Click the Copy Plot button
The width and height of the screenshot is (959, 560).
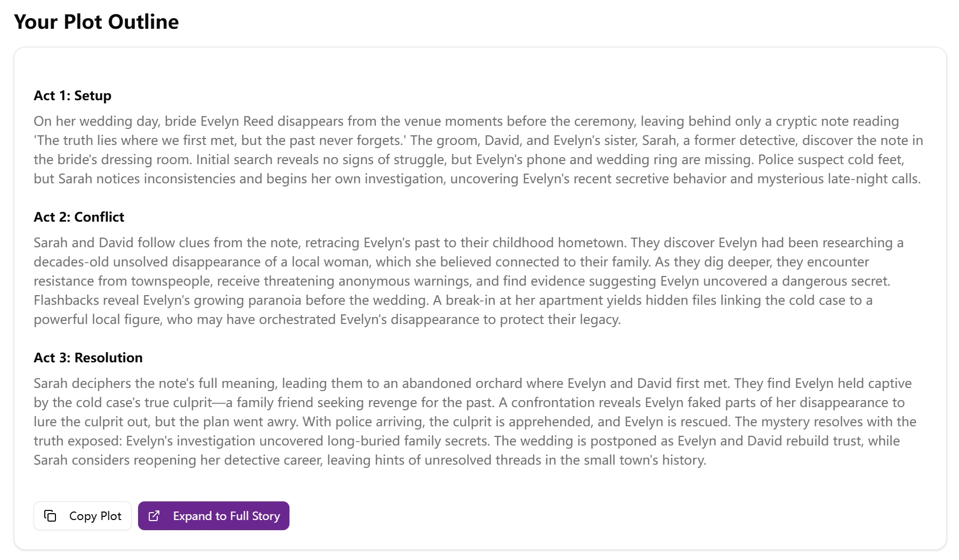tap(82, 516)
